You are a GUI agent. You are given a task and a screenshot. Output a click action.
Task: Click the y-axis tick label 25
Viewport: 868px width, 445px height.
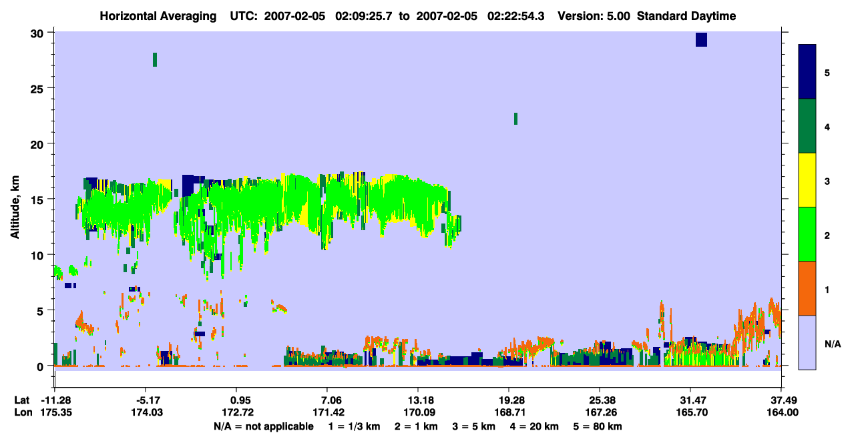(39, 88)
